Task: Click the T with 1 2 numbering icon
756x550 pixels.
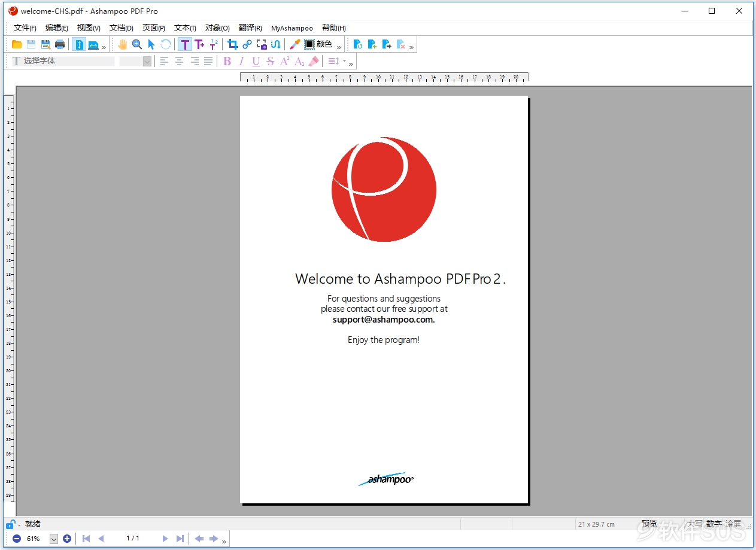Action: pos(214,44)
